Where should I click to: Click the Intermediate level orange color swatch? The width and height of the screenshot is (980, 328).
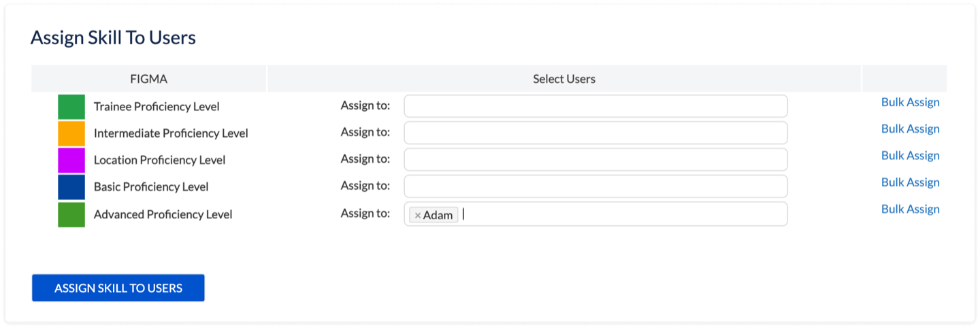pos(71,133)
